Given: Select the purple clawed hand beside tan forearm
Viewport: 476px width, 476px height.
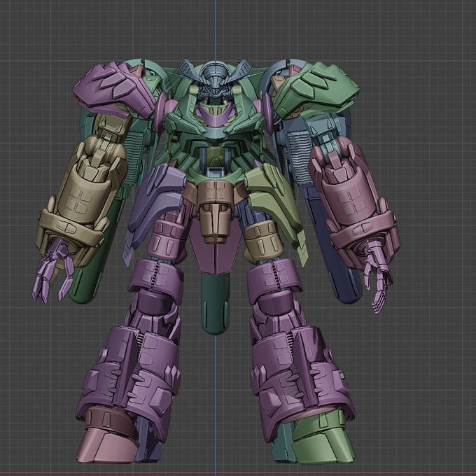Looking at the screenshot, I should (x=53, y=272).
